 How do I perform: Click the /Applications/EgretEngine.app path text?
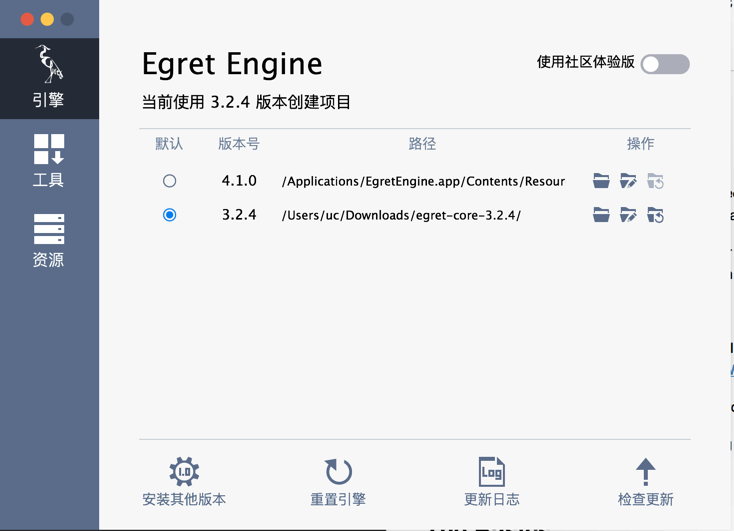coord(423,181)
